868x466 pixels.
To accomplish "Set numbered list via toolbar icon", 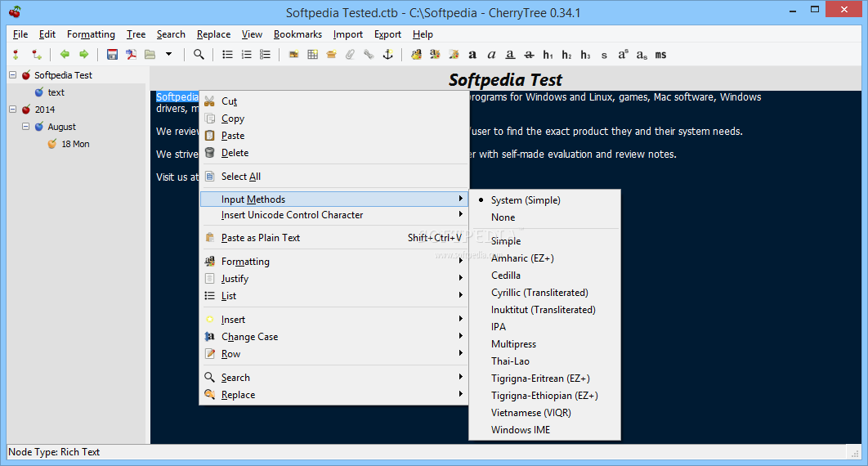I will tap(246, 54).
